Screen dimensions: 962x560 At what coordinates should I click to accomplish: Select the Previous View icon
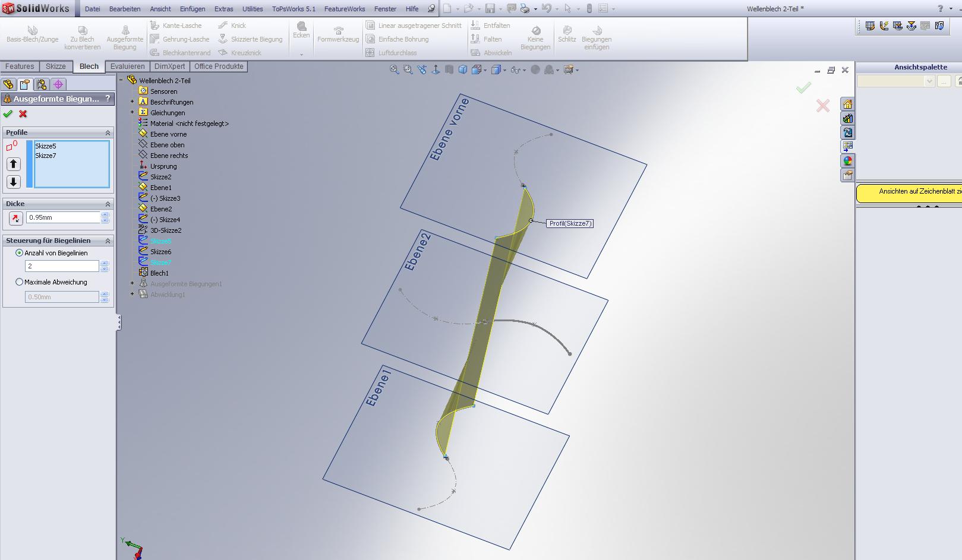coord(422,70)
